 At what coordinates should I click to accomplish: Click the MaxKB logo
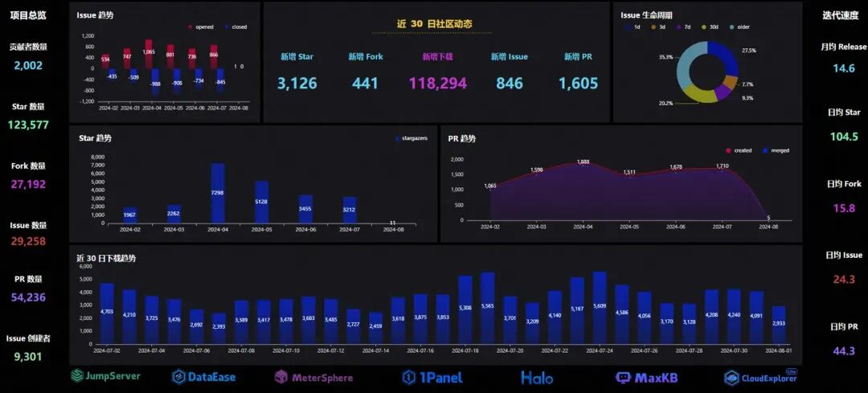(646, 378)
